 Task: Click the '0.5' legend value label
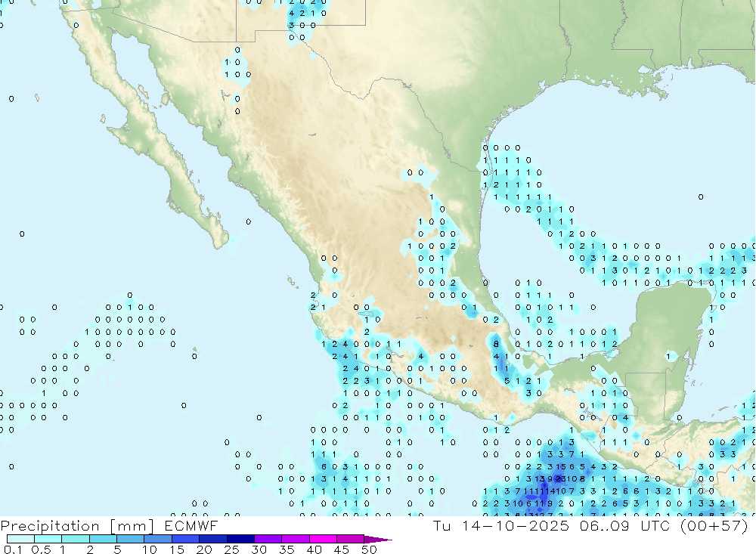coord(41,549)
